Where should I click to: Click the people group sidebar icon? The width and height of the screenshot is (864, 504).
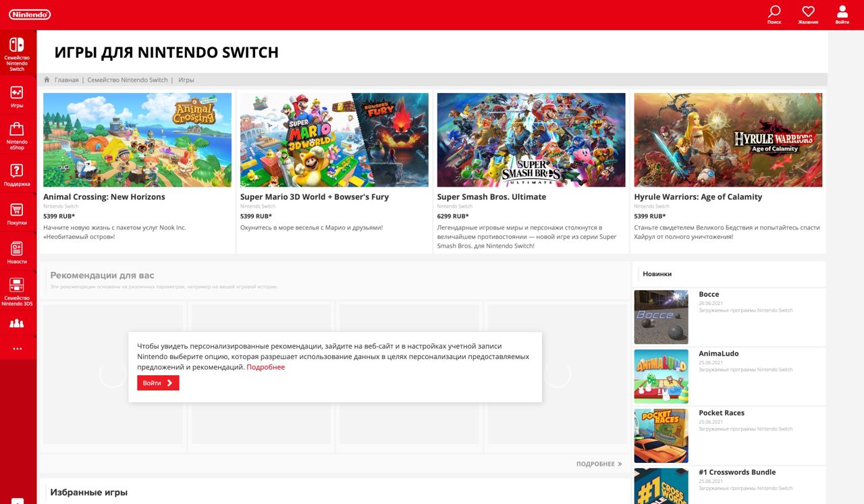pyautogui.click(x=17, y=323)
